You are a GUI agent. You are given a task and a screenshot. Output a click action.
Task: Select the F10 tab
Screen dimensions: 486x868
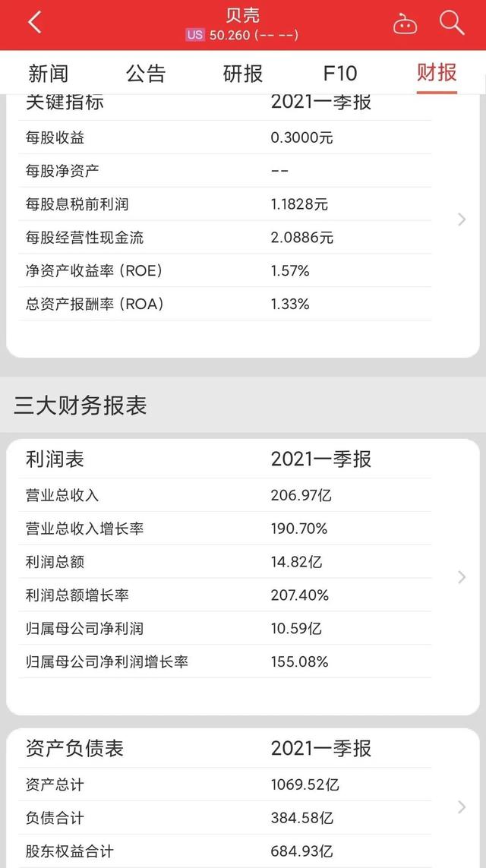[x=339, y=73]
